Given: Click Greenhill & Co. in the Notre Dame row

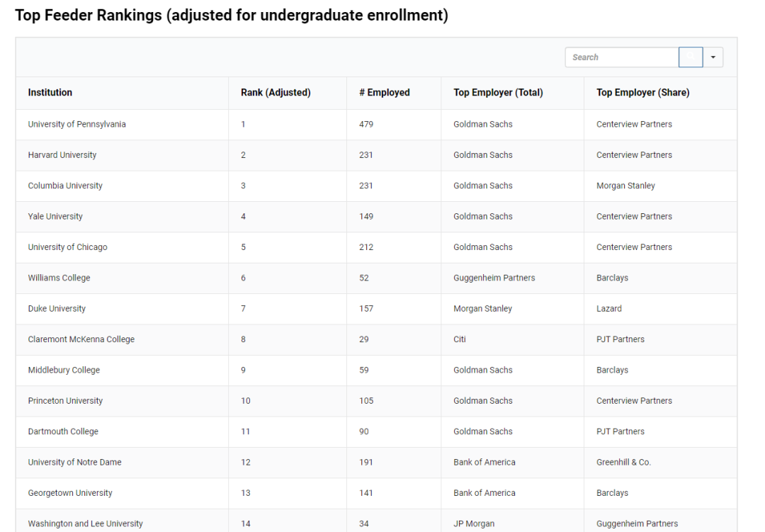Looking at the screenshot, I should tap(623, 463).
